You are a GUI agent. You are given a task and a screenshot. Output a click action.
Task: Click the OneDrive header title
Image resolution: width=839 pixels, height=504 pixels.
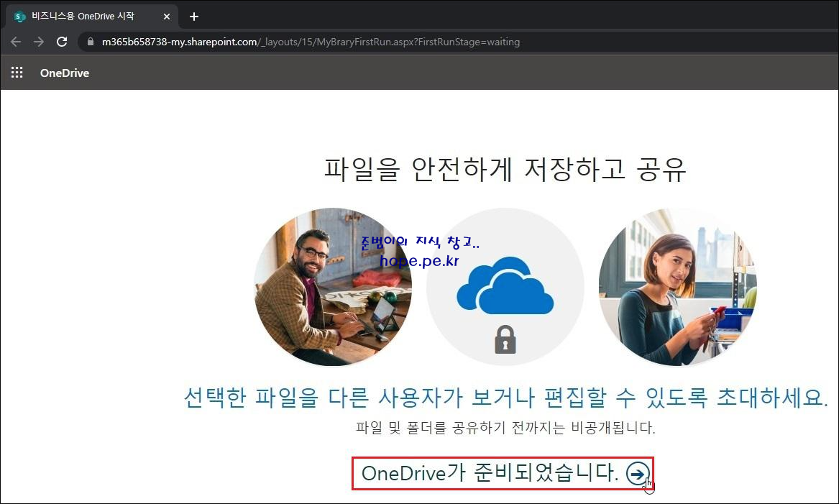(x=65, y=73)
